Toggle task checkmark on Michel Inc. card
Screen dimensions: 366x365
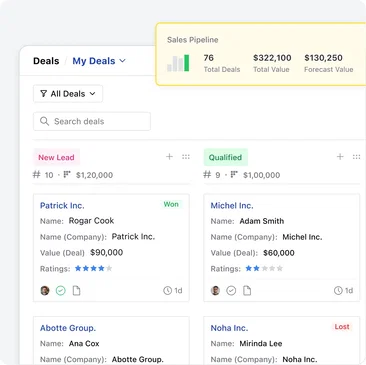[231, 291]
